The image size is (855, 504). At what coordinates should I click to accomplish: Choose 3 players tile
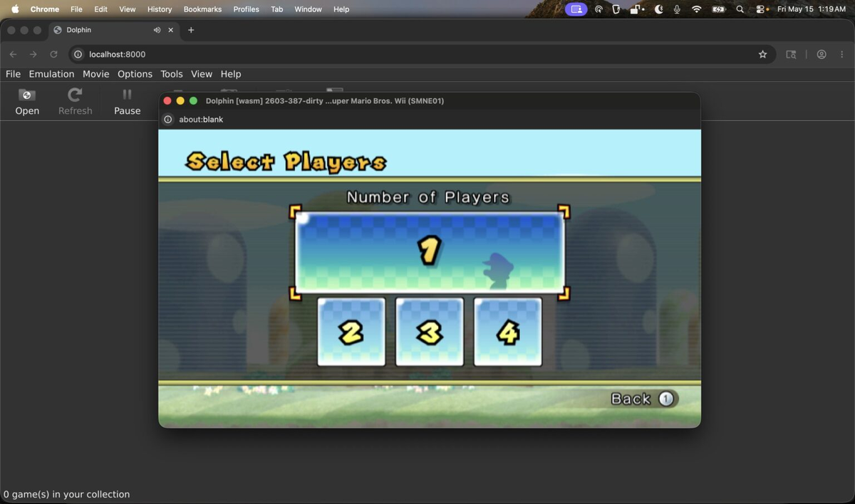pos(430,332)
